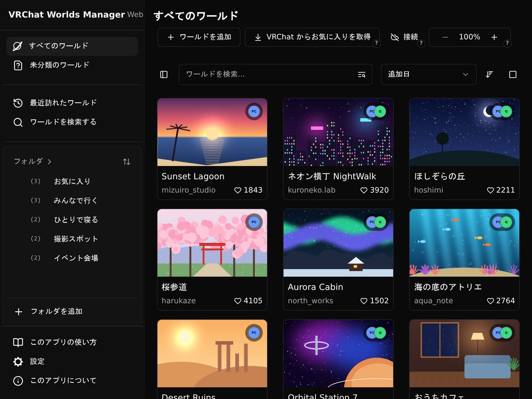The width and height of the screenshot is (532, 399).
Task: Open Aurora Cabin world thumbnail
Action: coord(338,243)
